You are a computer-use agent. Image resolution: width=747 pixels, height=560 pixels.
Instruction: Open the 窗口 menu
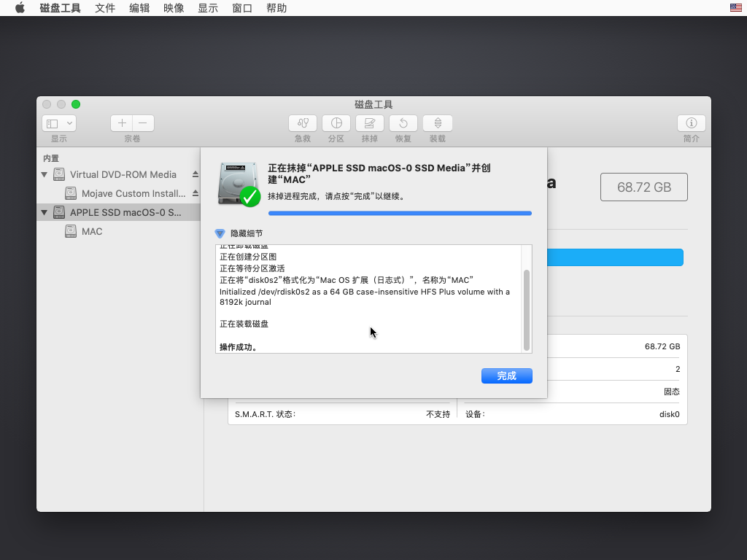242,8
